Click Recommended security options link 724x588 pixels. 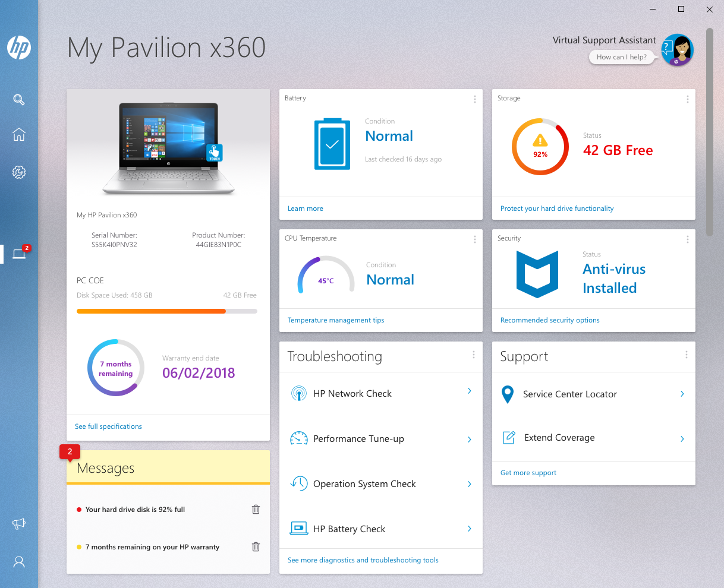550,320
